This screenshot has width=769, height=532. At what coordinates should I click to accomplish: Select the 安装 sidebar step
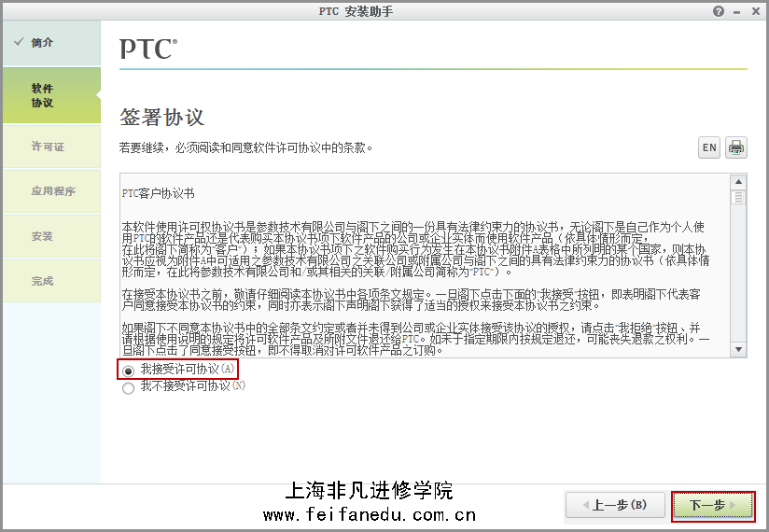click(51, 236)
